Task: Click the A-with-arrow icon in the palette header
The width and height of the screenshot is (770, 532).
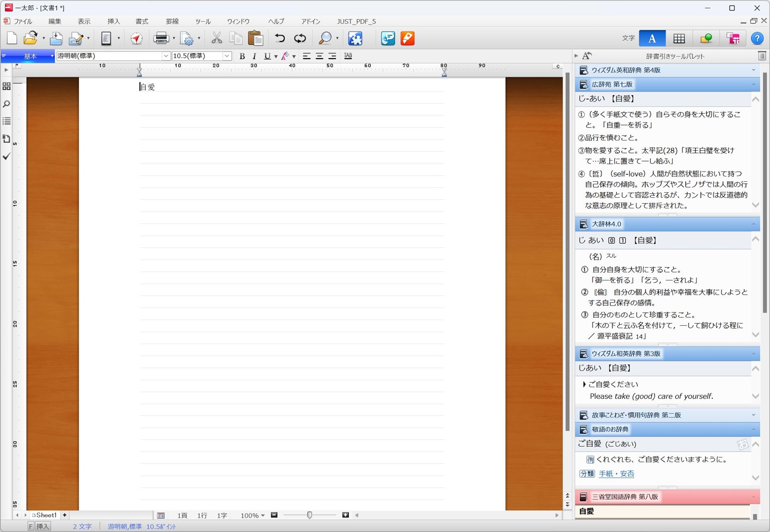Action: [587, 56]
